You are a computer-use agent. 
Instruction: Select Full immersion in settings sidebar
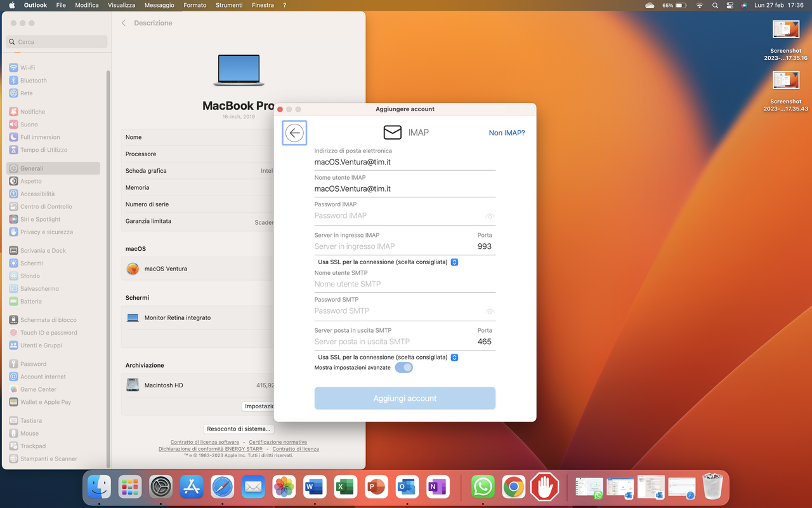tap(53, 137)
